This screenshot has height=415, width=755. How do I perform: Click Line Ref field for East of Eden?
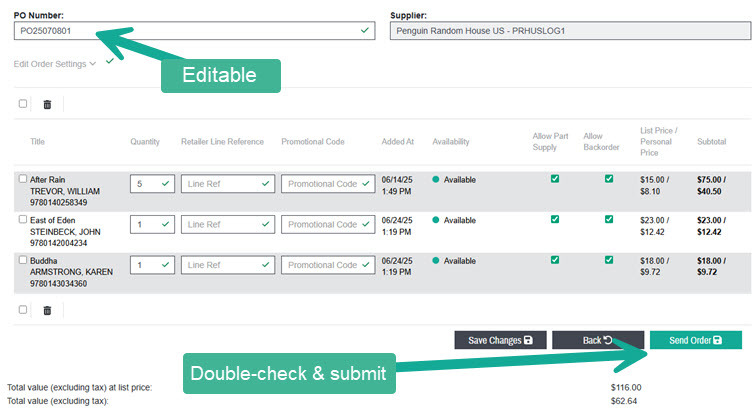(x=228, y=224)
